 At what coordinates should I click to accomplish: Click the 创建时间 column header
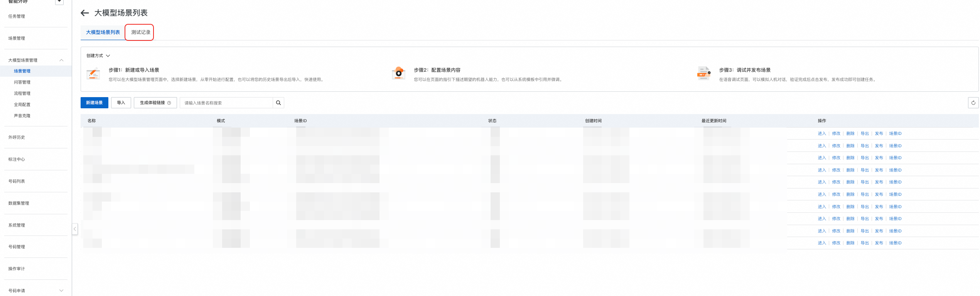pyautogui.click(x=593, y=121)
